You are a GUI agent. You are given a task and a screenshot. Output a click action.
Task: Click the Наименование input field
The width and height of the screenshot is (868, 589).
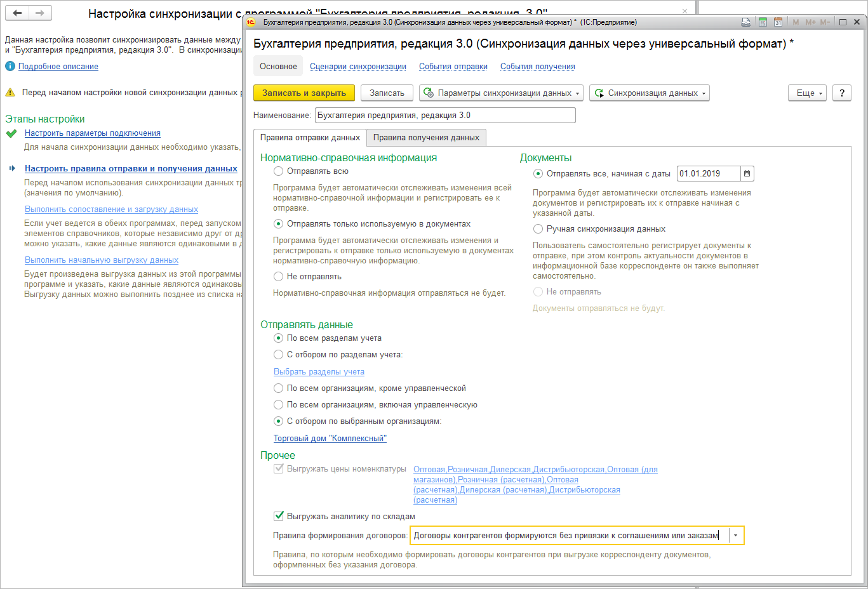tap(445, 116)
